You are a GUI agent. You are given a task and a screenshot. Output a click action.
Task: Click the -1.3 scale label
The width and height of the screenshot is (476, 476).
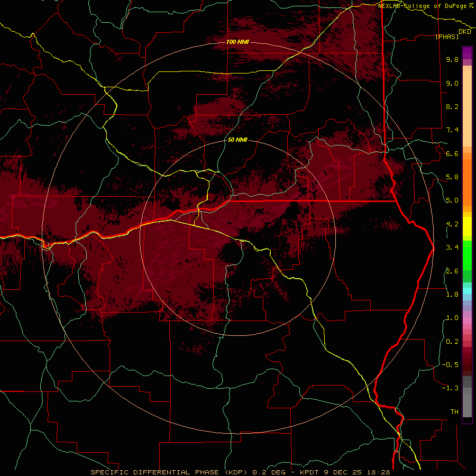pyautogui.click(x=450, y=388)
